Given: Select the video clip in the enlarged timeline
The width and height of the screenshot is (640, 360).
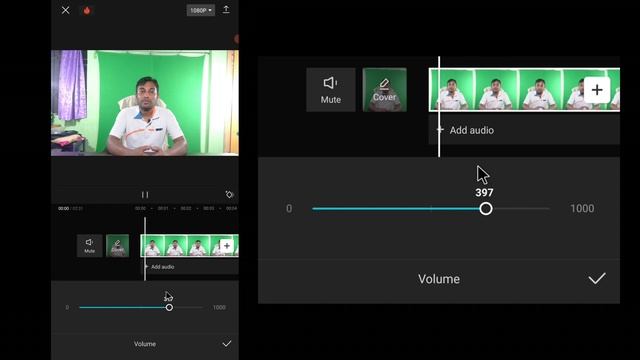Looking at the screenshot, I should 524,90.
